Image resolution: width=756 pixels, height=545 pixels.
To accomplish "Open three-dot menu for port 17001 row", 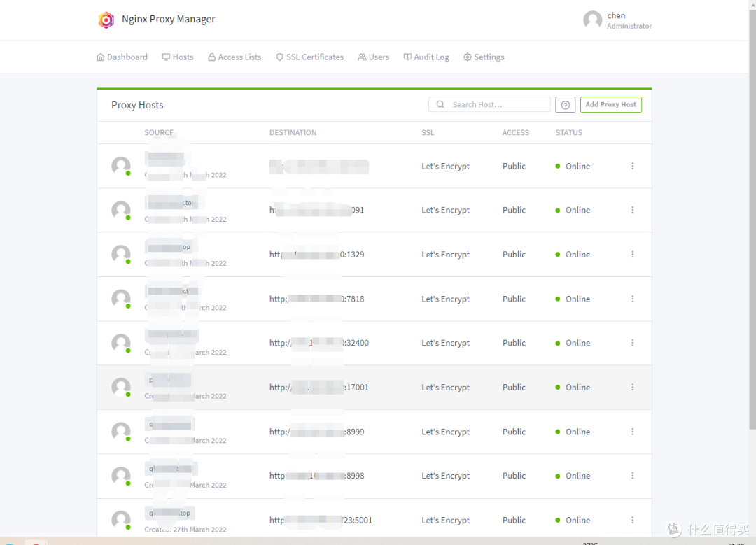I will click(632, 388).
